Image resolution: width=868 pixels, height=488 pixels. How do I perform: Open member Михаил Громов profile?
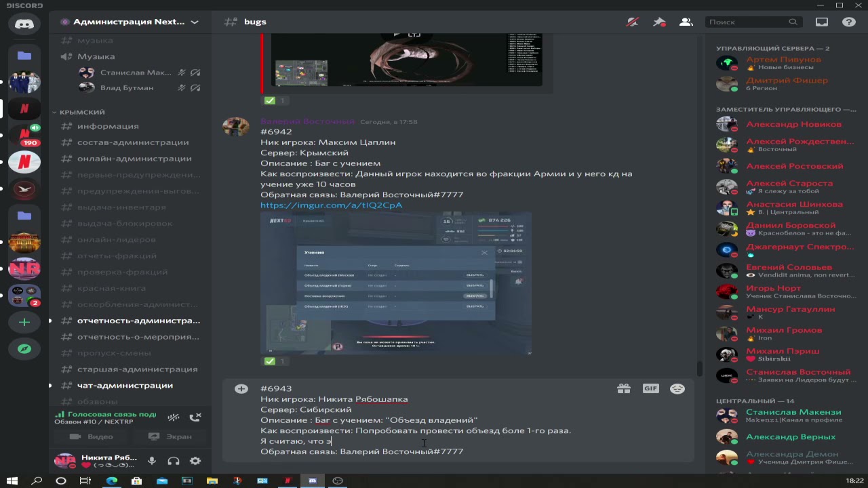(x=787, y=333)
